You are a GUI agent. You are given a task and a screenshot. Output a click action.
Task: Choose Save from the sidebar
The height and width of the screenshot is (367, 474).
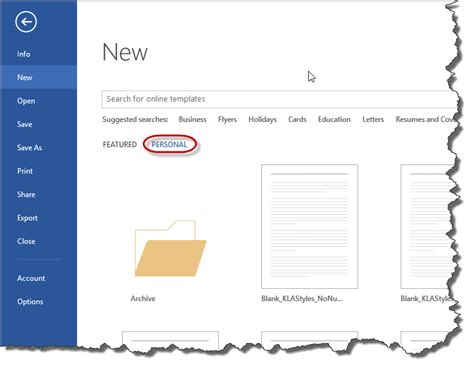[x=25, y=124]
